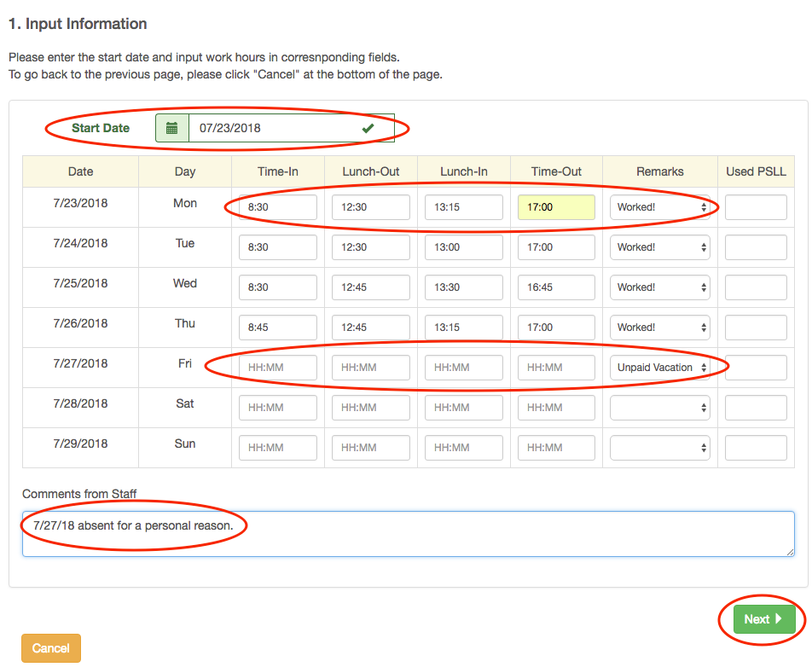
Task: Open Friday's Unpaid Vacation Remarks dropdown
Action: click(659, 368)
